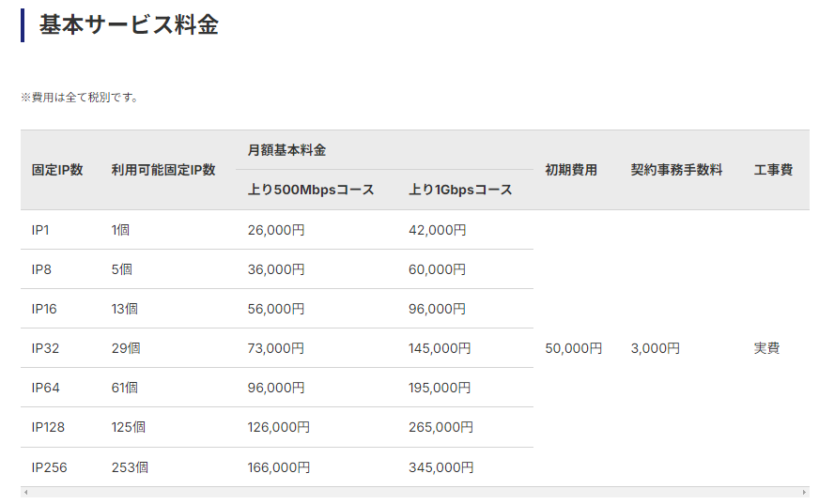Click the 36,000円 price cell
819x504 pixels.
tap(276, 269)
